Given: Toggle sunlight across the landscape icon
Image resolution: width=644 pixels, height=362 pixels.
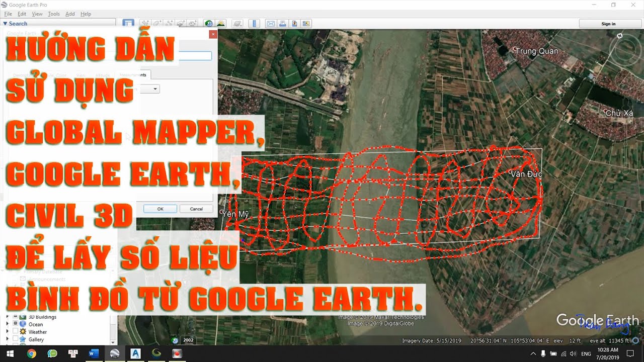Looking at the screenshot, I should coord(220,24).
